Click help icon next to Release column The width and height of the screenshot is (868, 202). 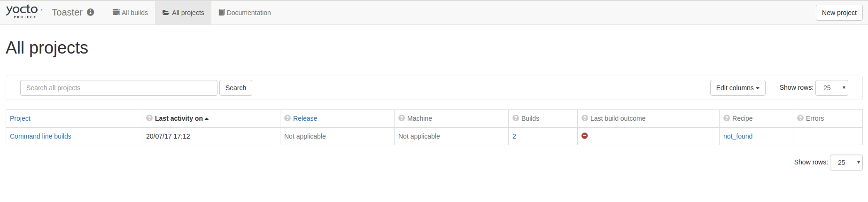click(287, 118)
